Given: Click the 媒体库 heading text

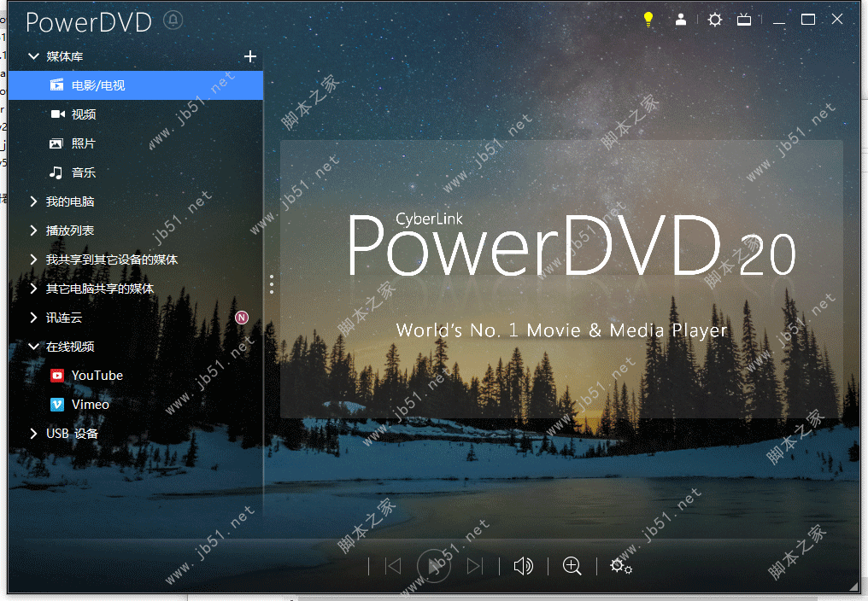Looking at the screenshot, I should (x=65, y=56).
